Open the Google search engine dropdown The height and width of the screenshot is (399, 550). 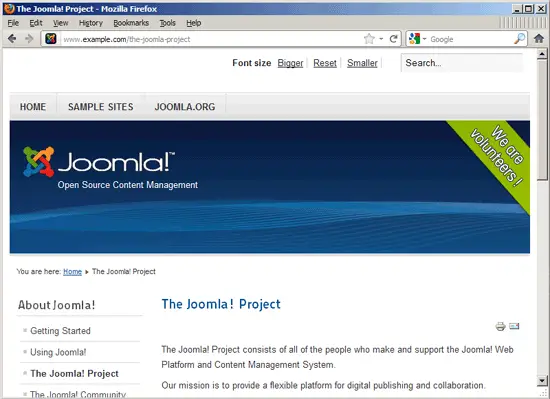coord(424,39)
